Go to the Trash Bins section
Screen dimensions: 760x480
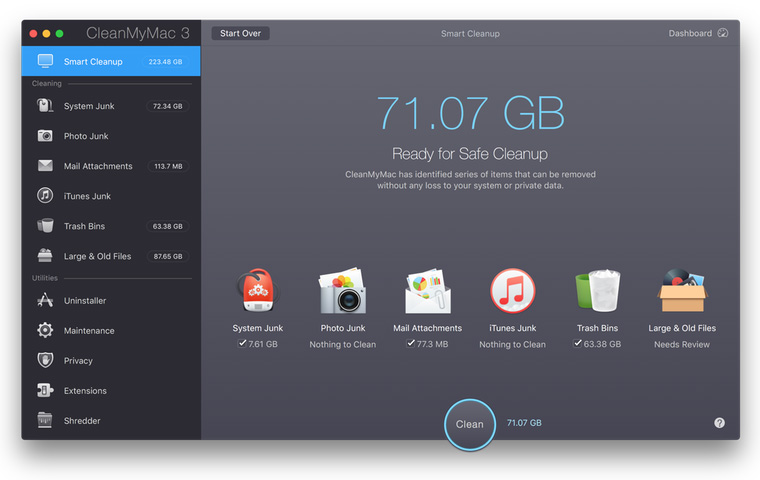coord(111,226)
